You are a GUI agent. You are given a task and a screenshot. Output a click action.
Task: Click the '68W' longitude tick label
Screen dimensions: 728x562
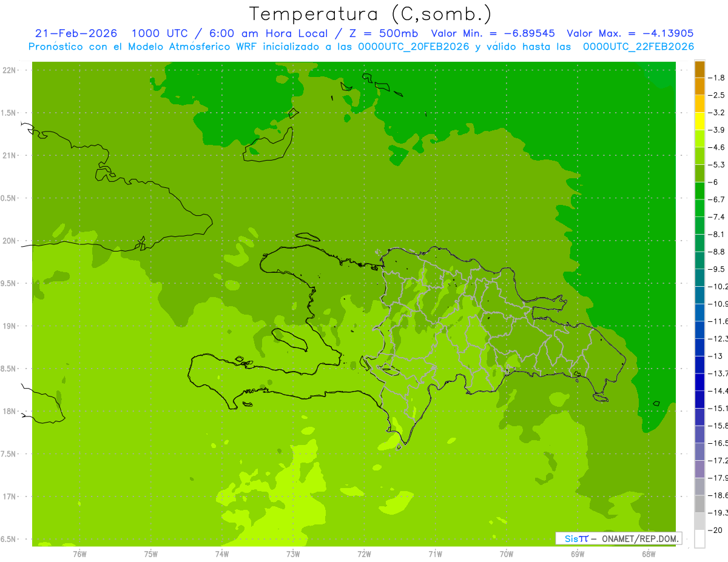click(648, 553)
